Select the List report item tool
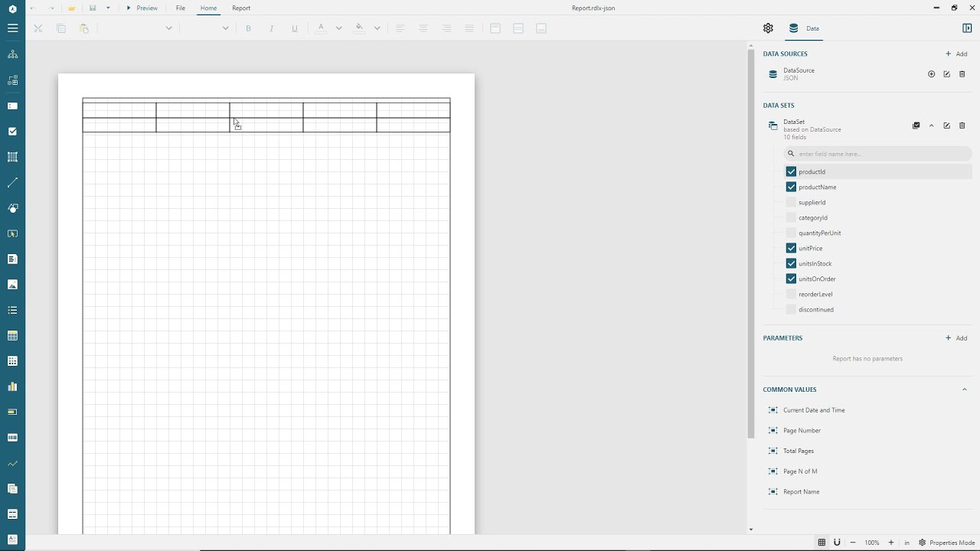Image resolution: width=980 pixels, height=551 pixels. (x=12, y=310)
